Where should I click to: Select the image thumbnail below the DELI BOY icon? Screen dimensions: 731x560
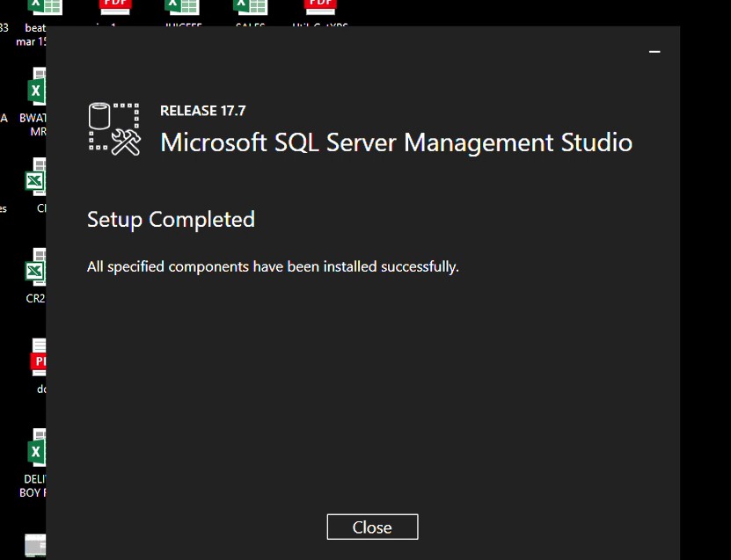[x=35, y=546]
